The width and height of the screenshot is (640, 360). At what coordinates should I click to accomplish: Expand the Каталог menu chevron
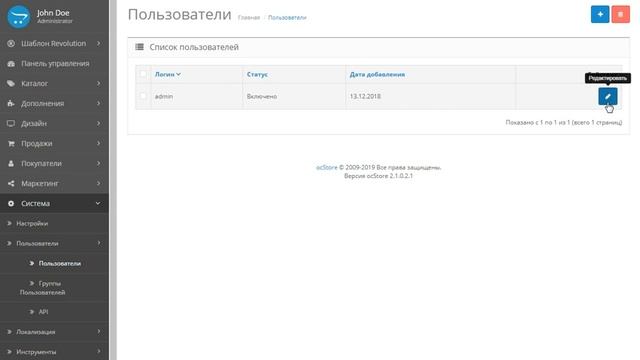click(x=98, y=83)
